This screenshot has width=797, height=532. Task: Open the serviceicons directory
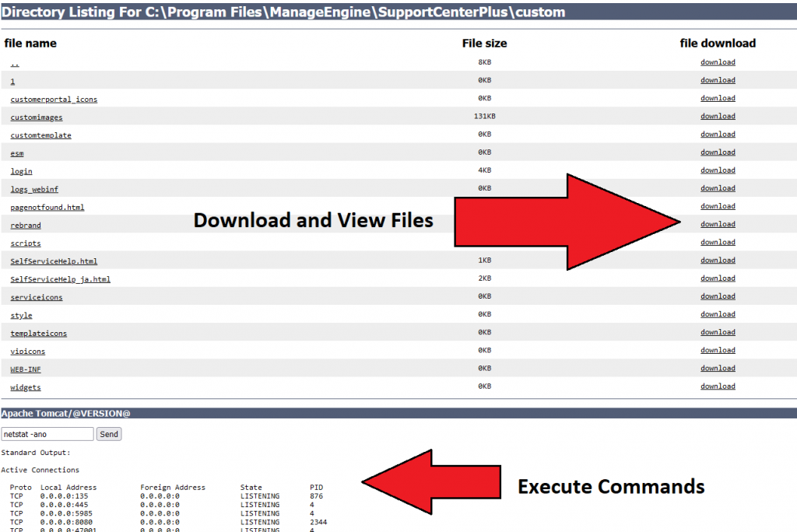[x=36, y=297]
